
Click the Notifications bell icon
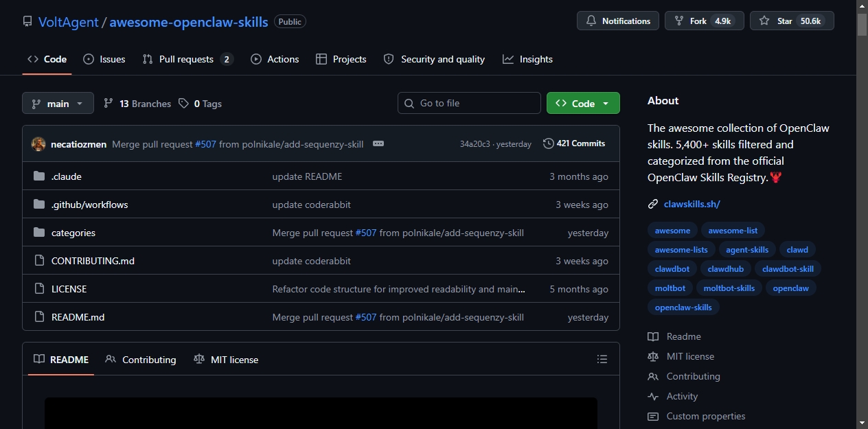(591, 21)
